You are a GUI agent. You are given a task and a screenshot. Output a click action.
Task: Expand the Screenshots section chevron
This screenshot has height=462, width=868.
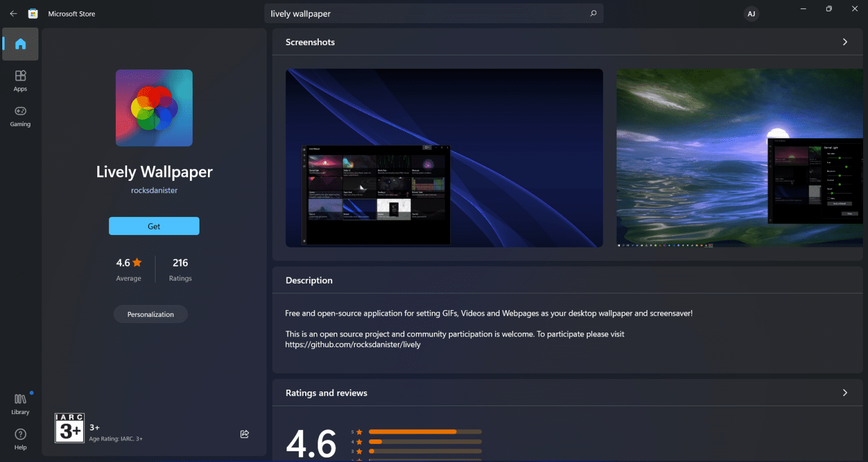845,42
